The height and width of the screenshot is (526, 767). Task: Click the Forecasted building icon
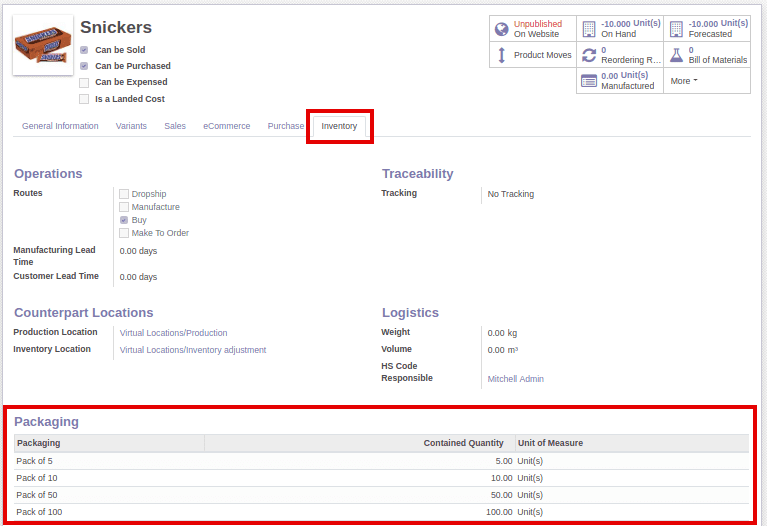[x=676, y=29]
